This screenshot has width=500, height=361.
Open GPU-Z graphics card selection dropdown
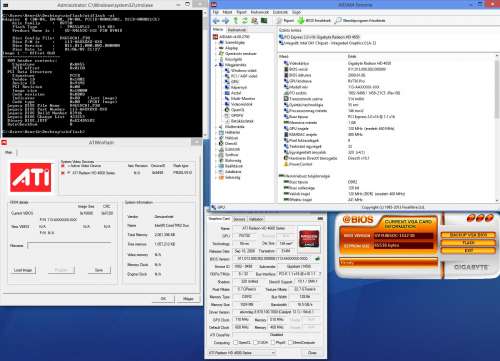(242, 353)
